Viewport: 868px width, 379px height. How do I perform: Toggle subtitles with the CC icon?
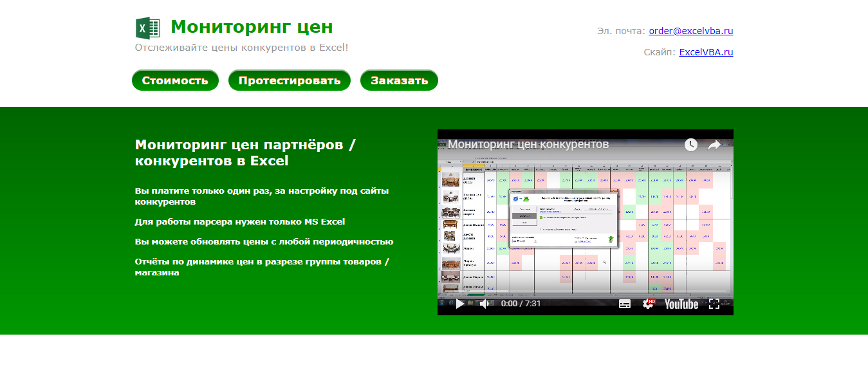(624, 304)
